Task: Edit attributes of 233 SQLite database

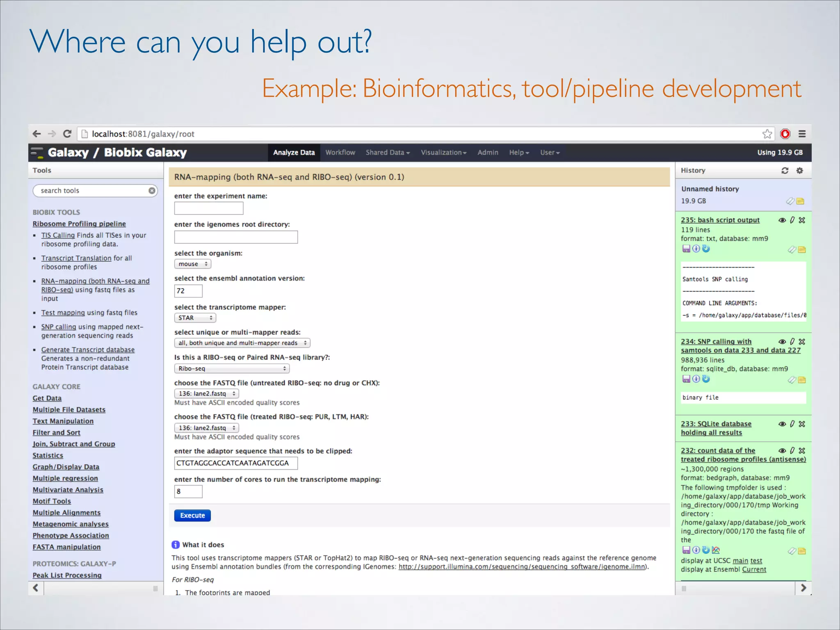Action: point(792,424)
